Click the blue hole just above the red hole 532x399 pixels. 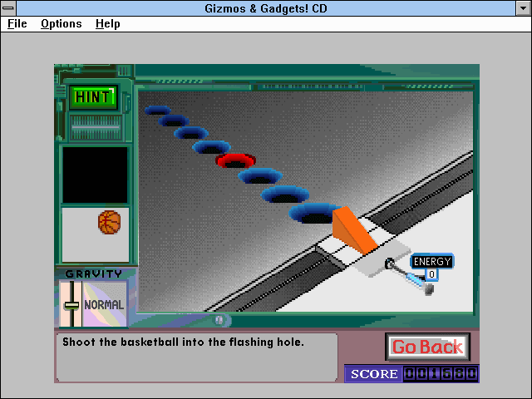pyautogui.click(x=211, y=147)
